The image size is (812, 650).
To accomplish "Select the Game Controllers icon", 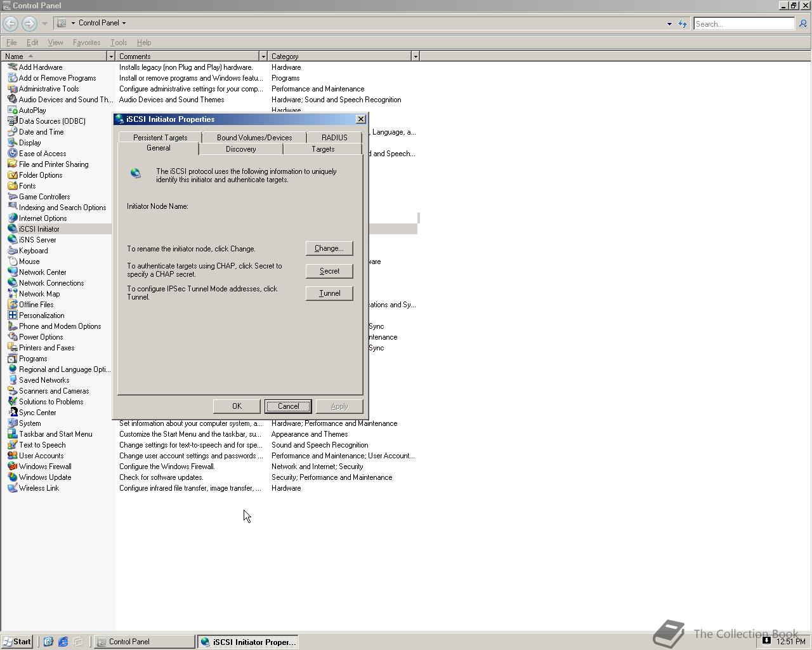I will pyautogui.click(x=12, y=197).
